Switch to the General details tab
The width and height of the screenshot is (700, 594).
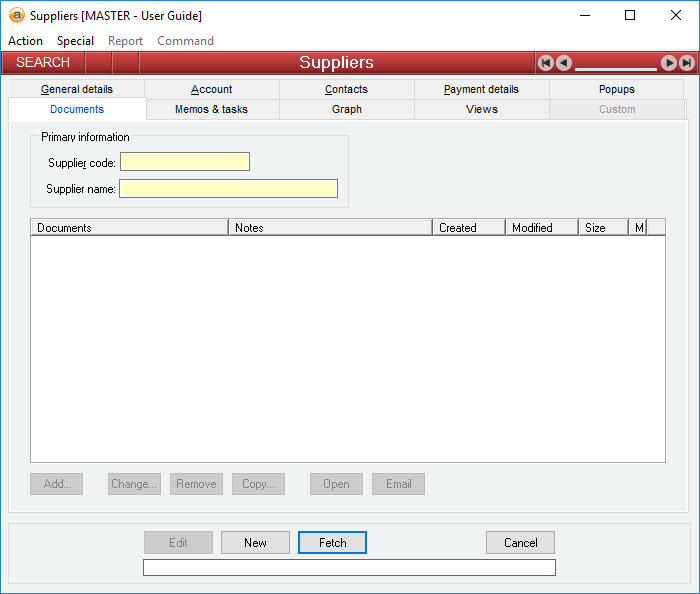[x=77, y=89]
